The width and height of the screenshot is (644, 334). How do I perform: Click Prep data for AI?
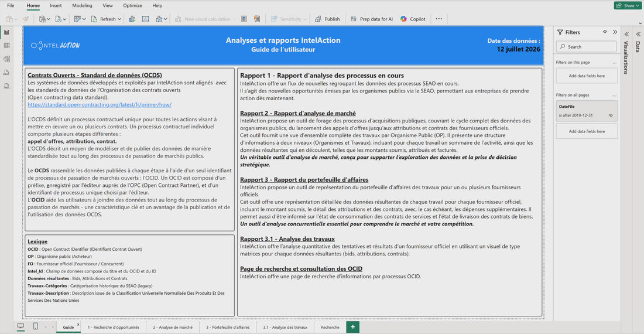point(372,19)
